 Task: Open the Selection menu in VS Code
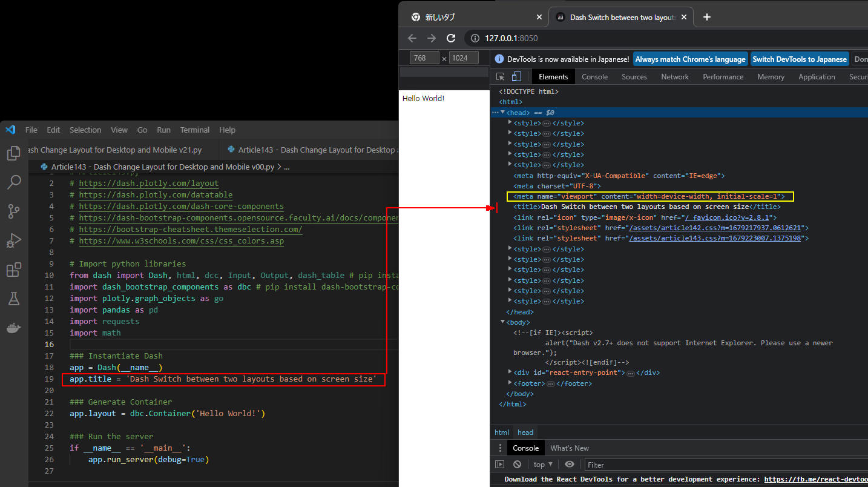(85, 130)
